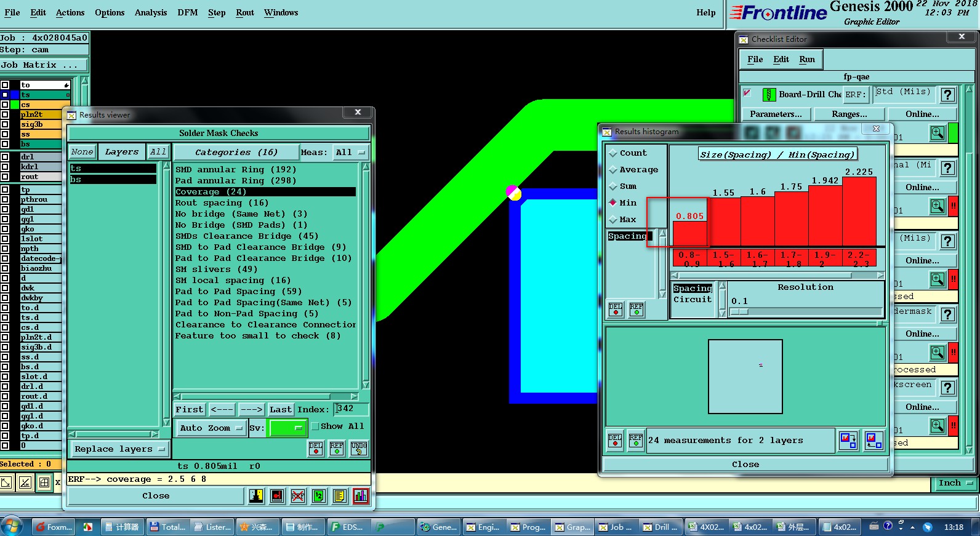Viewport: 980px width, 536px height.
Task: Click the DEL icon in Results viewer
Action: 316,449
